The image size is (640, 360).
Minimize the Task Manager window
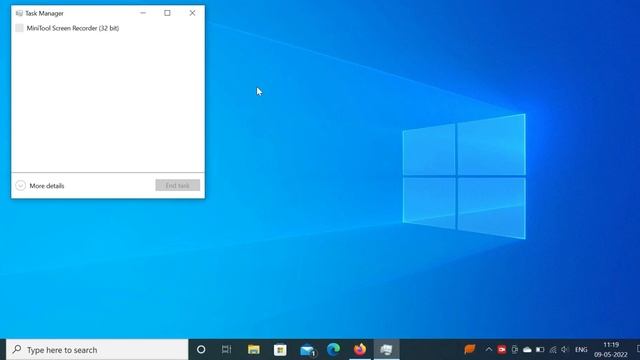[x=143, y=13]
